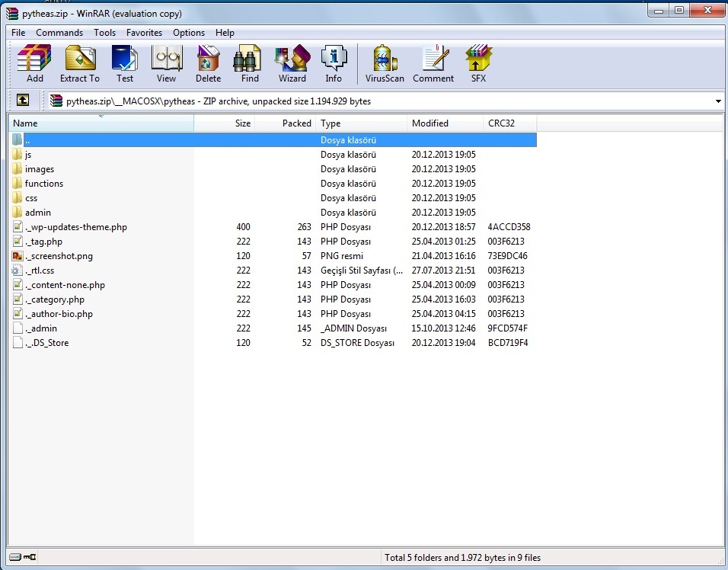Click the Add archive toolbar icon

point(34,64)
